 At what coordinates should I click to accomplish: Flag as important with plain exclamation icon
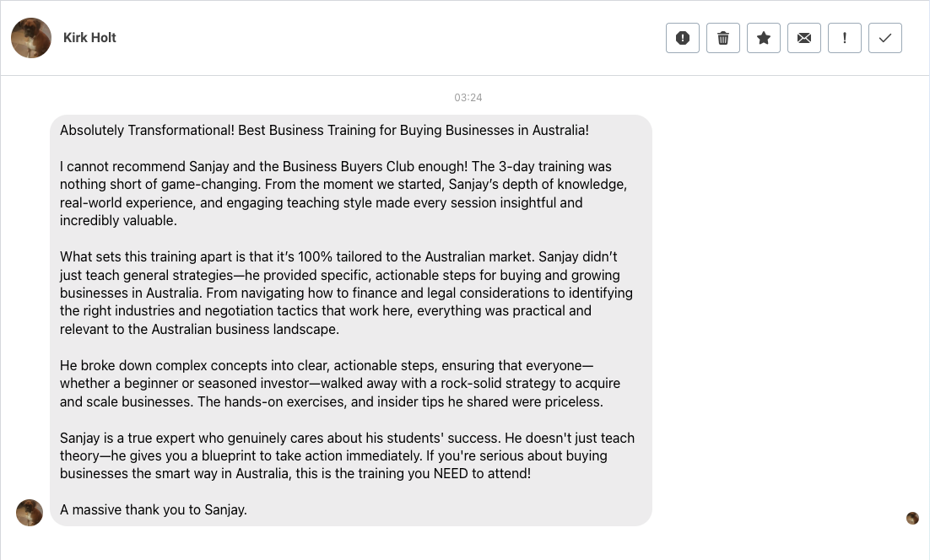[x=845, y=38]
